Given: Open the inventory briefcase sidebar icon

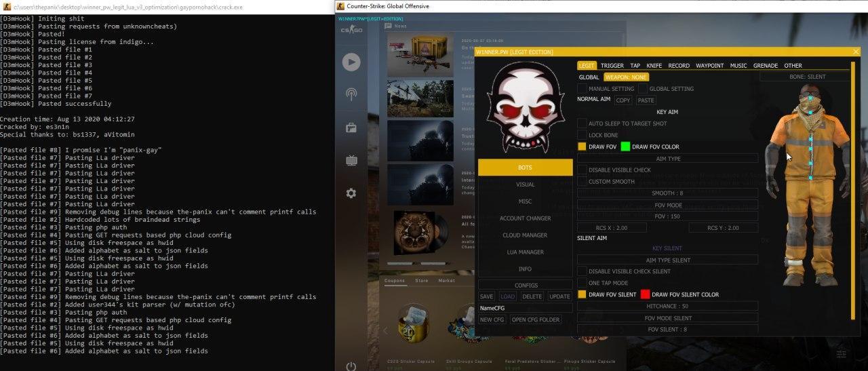Looking at the screenshot, I should click(351, 128).
